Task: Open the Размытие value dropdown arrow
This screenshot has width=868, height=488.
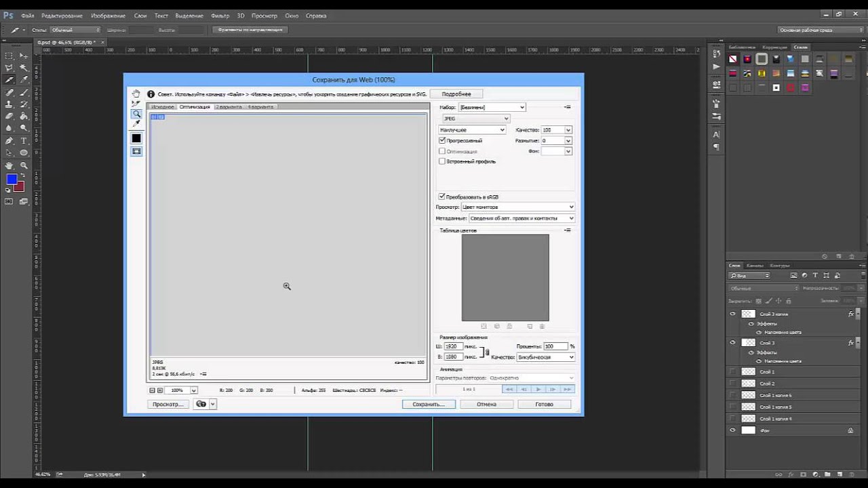Action: tap(568, 140)
